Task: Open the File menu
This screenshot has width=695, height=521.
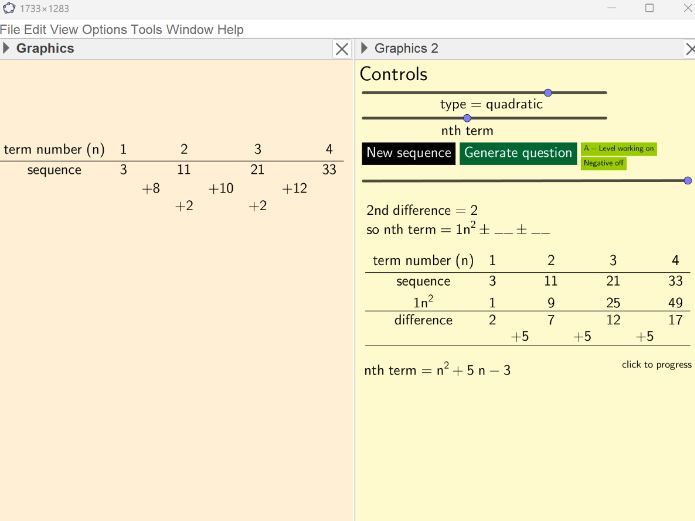Action: (x=10, y=30)
